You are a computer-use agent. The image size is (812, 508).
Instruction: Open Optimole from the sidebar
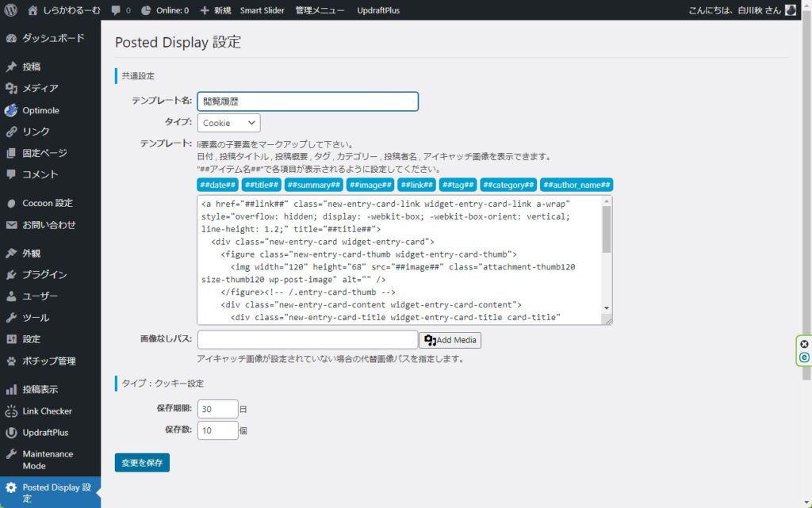click(x=40, y=110)
